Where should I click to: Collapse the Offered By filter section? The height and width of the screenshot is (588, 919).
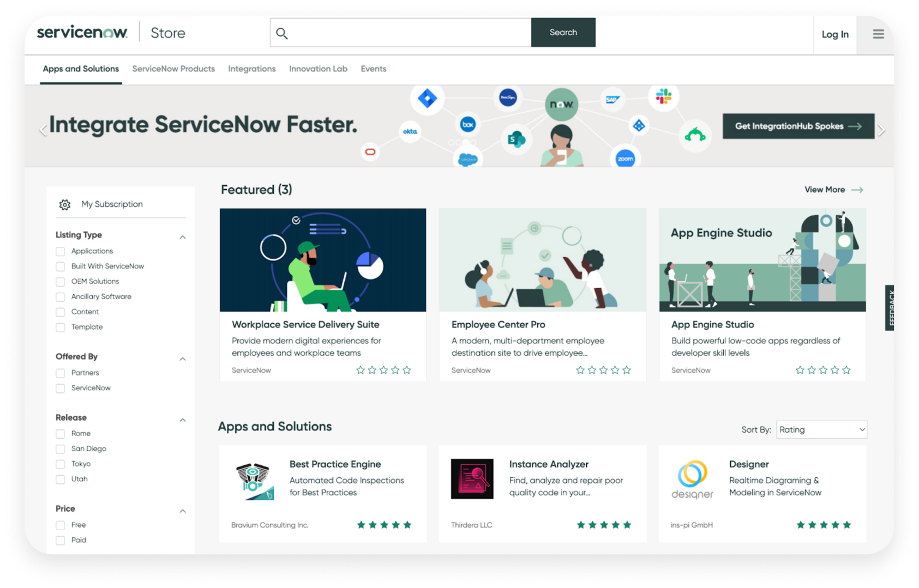coord(183,359)
